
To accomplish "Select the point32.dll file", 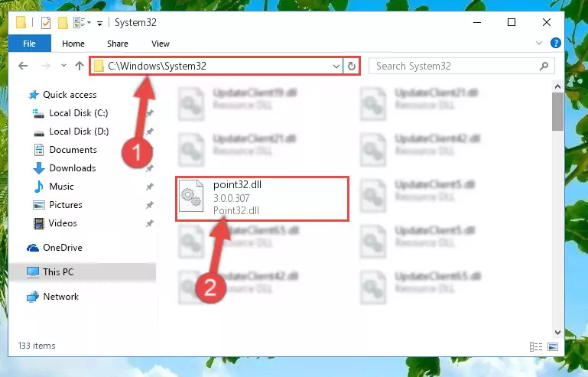I will point(262,198).
